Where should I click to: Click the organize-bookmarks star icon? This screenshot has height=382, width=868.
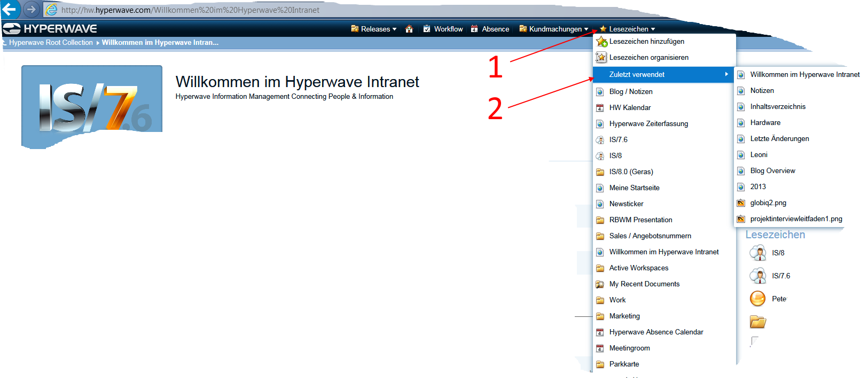[x=601, y=57]
